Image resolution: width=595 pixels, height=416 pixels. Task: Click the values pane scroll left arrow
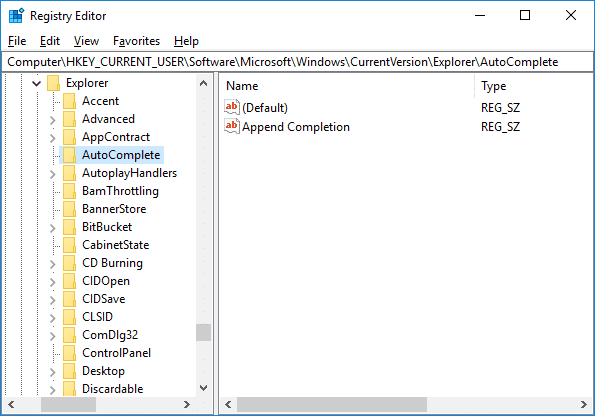click(228, 405)
